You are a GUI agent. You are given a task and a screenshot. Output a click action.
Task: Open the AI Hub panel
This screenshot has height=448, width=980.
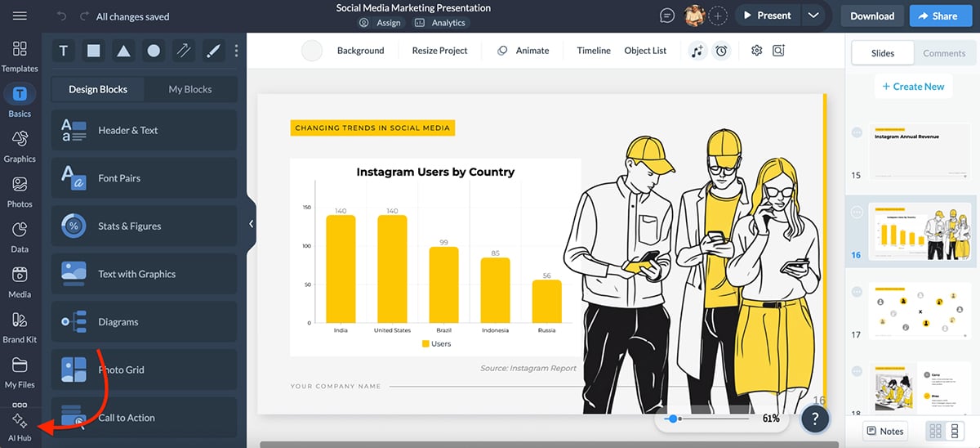(x=20, y=427)
